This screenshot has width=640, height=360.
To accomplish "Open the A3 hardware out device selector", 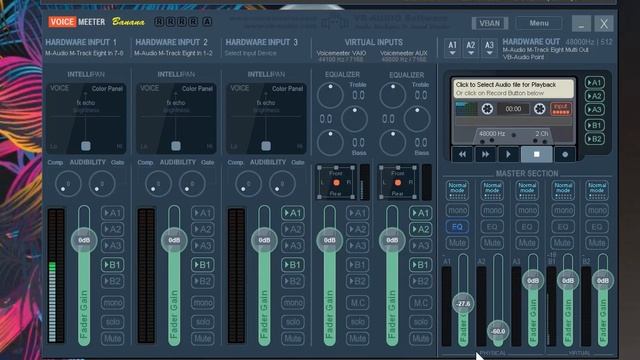I will [x=489, y=48].
